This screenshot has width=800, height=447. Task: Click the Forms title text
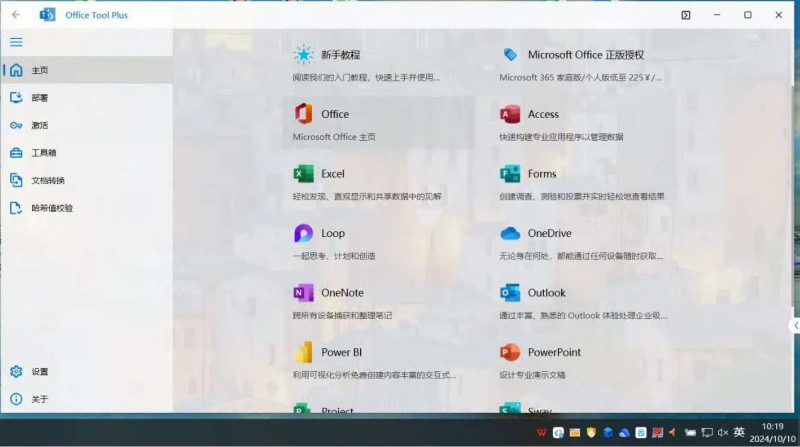coord(542,173)
